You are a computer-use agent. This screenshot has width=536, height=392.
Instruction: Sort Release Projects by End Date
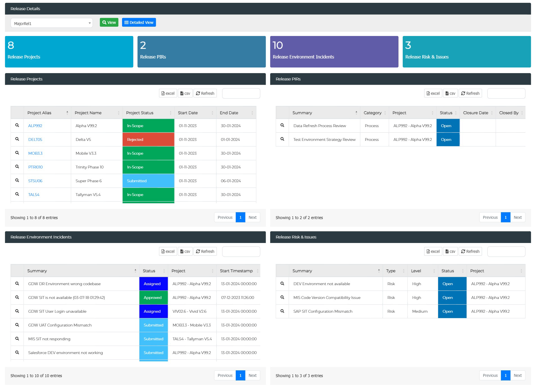point(236,113)
